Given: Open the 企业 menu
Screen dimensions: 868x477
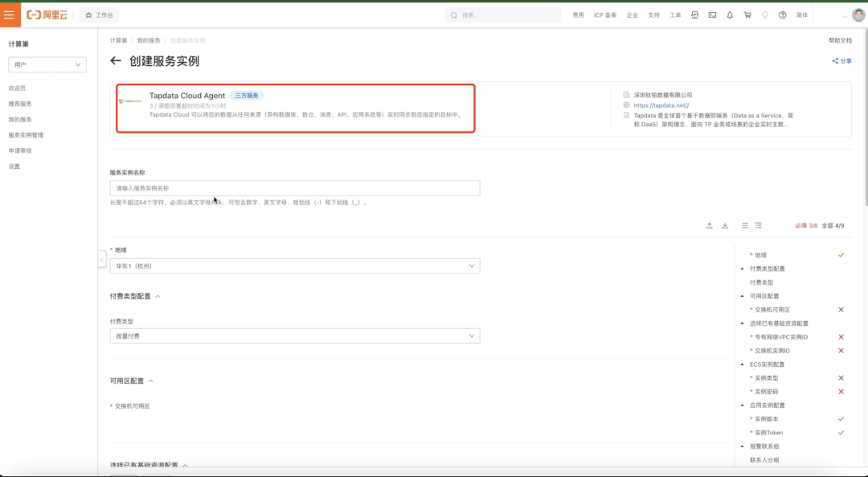Looking at the screenshot, I should click(x=633, y=15).
